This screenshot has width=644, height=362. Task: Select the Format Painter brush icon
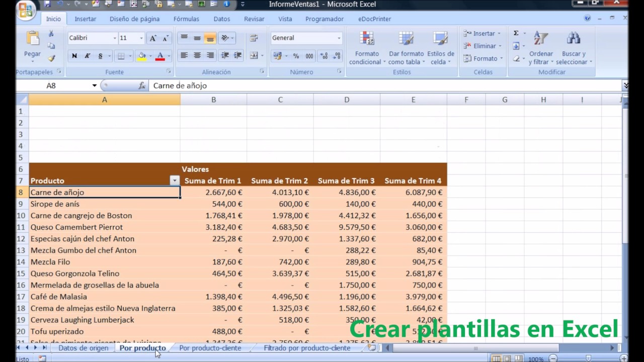click(x=51, y=58)
